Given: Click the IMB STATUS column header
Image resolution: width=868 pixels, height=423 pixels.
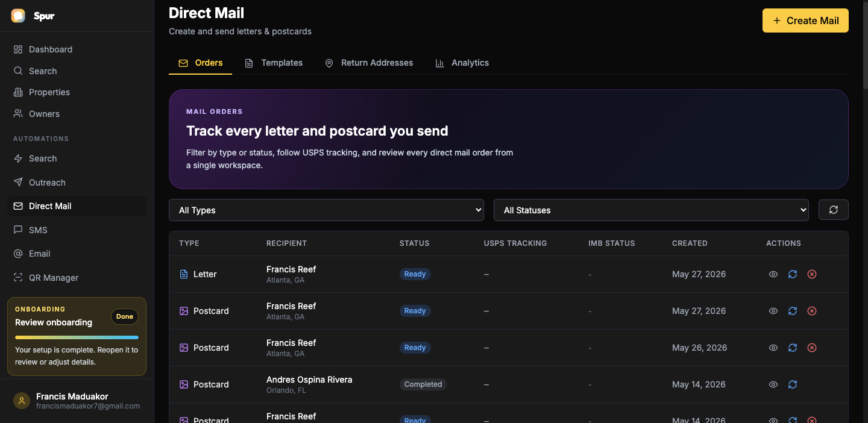Looking at the screenshot, I should [x=612, y=243].
